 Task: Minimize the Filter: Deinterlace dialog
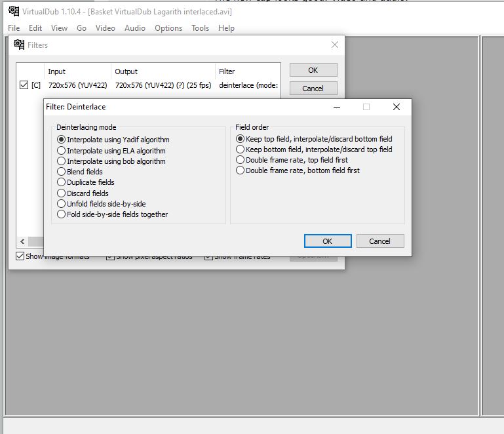point(337,107)
